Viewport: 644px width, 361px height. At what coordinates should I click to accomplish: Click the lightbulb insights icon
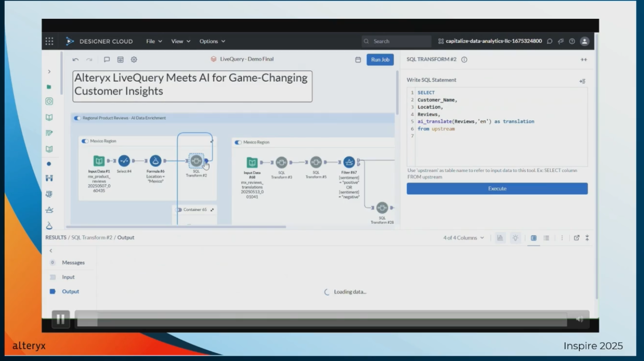516,238
